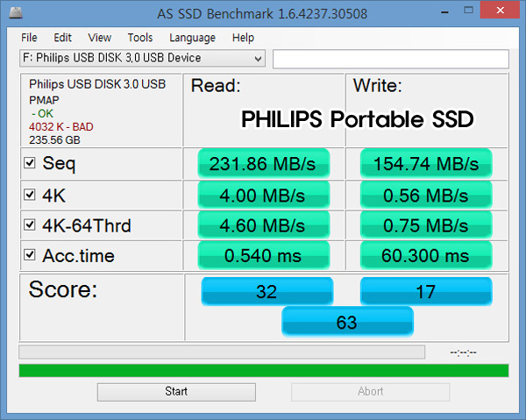
Task: Click the elapsed time indicator --:--:--
Action: (463, 352)
